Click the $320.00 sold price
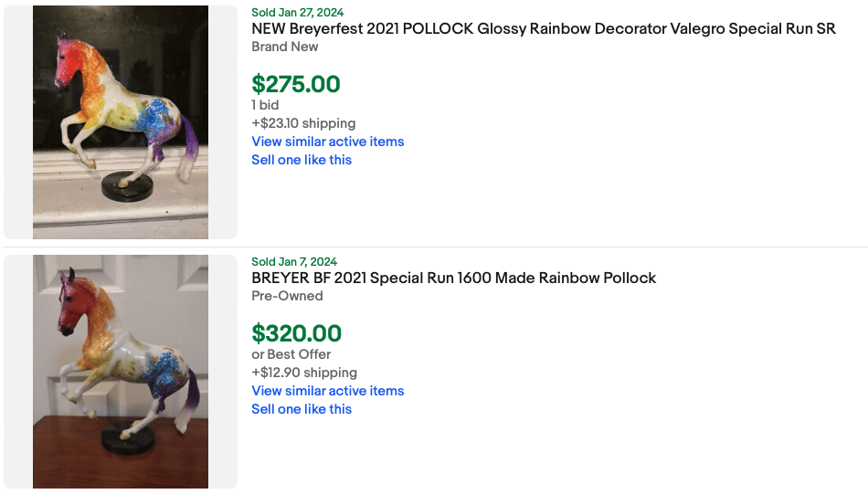 click(x=297, y=333)
